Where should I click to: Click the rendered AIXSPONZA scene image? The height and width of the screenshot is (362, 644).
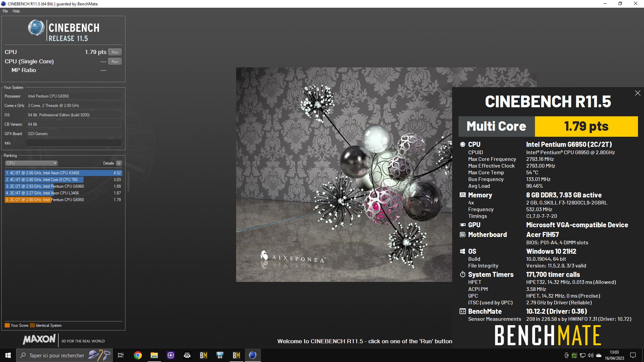pos(344,174)
